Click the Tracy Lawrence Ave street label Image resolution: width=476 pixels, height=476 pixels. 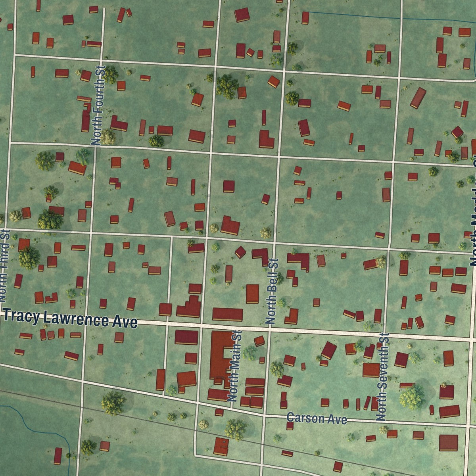71,319
